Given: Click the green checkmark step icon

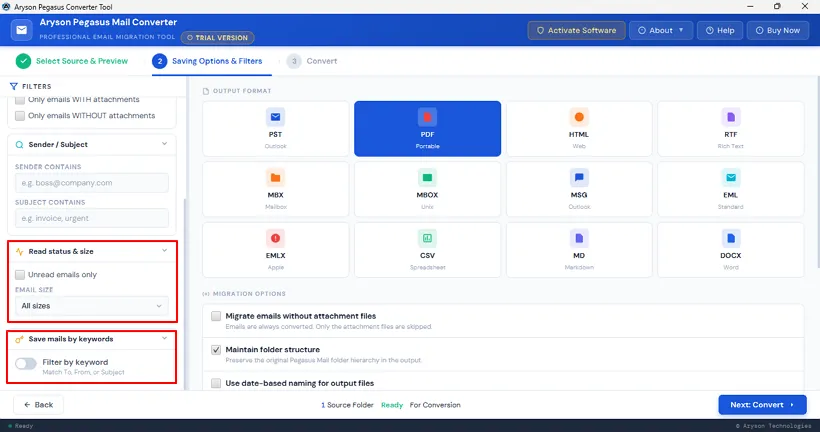Looking at the screenshot, I should pos(23,61).
